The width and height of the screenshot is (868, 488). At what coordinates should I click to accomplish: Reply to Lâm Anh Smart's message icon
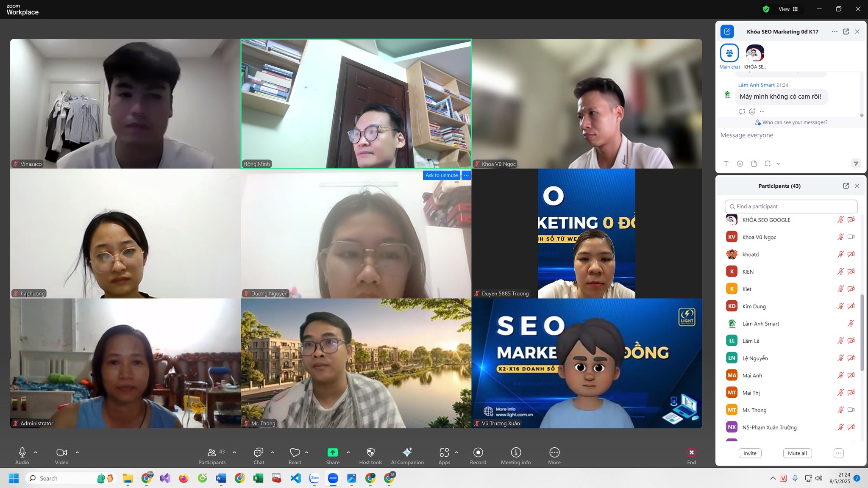tap(742, 111)
